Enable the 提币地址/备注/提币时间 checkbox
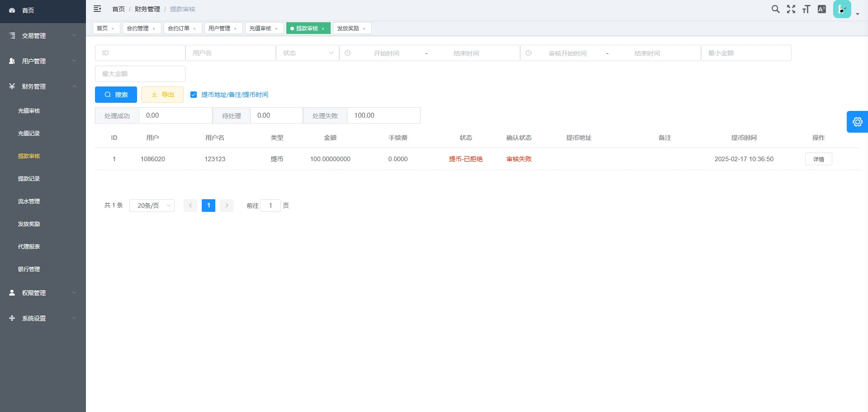This screenshot has width=868, height=412. click(x=194, y=95)
